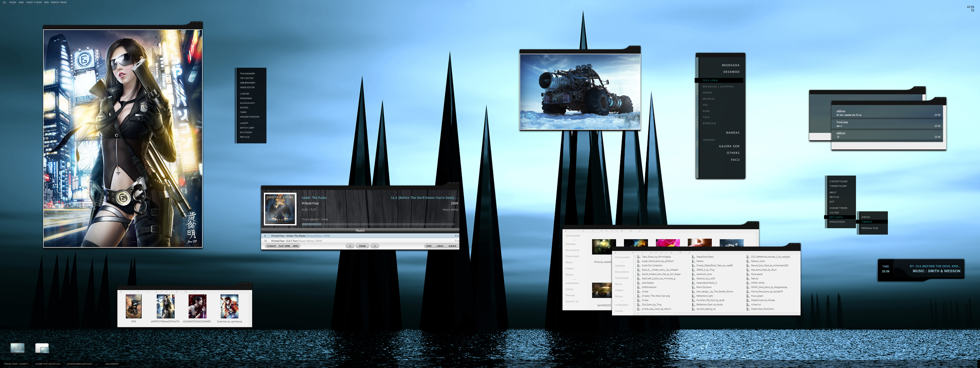
Task: Click the plus icon in the wallpaper thumbnails window toolbar
Action: pos(593,231)
